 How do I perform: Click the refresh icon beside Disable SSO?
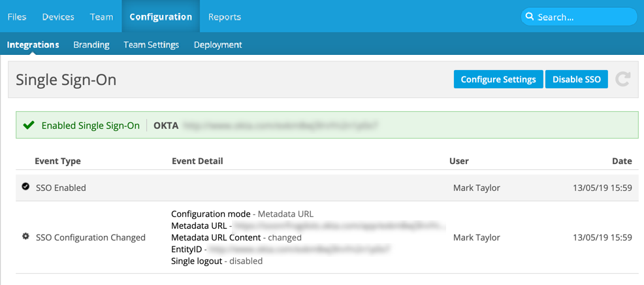(623, 80)
